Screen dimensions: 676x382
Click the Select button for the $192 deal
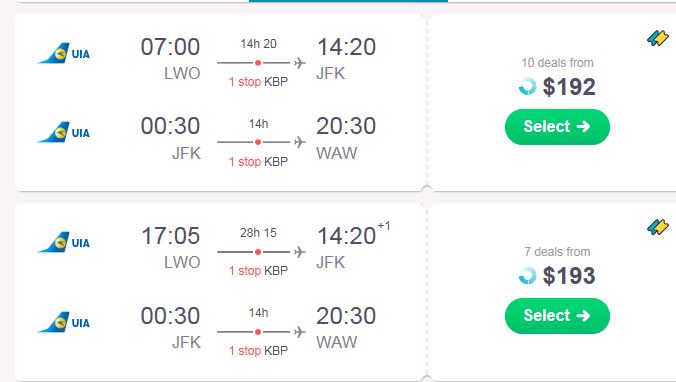[557, 127]
